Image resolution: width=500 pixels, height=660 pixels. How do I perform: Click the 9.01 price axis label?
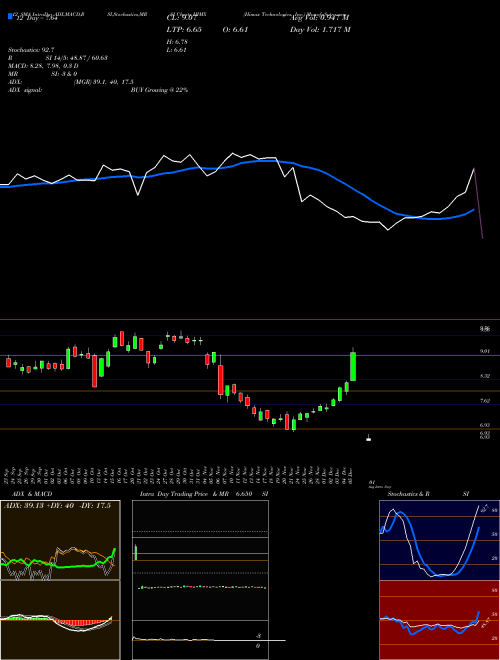pos(484,351)
